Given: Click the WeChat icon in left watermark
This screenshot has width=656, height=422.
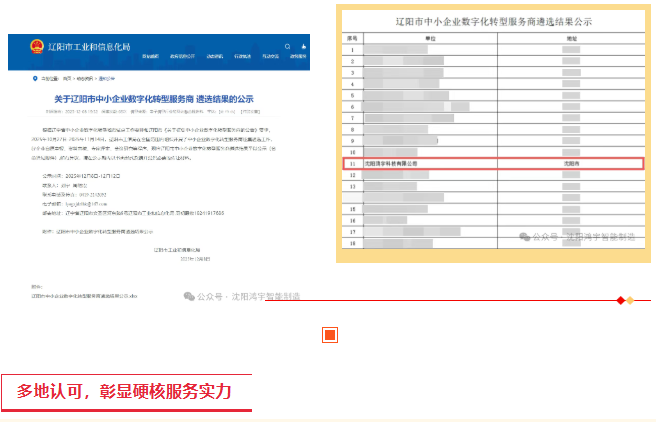Looking at the screenshot, I should point(187,297).
